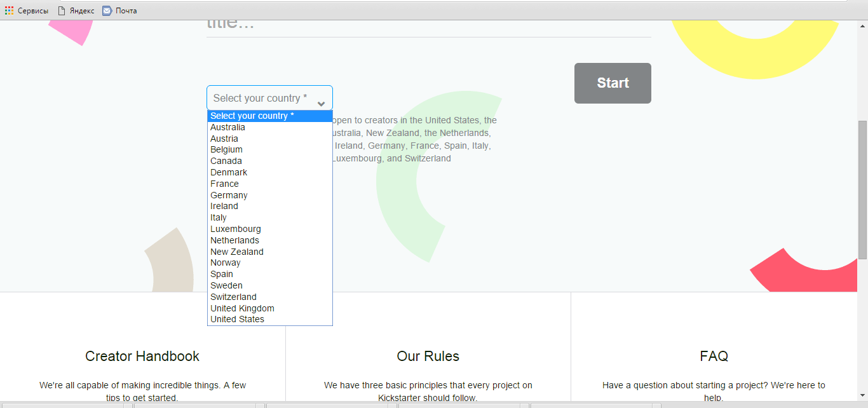Open the FAQ section
Viewport: 868px width, 408px height.
click(714, 356)
